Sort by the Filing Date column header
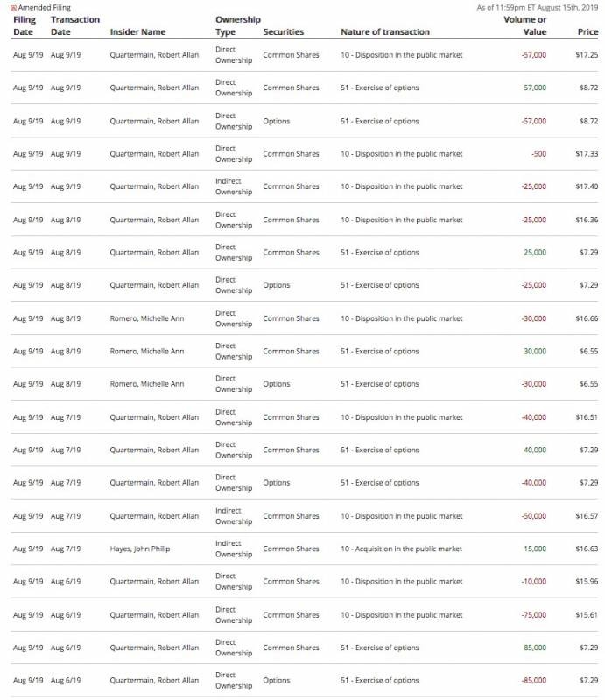 click(x=24, y=25)
